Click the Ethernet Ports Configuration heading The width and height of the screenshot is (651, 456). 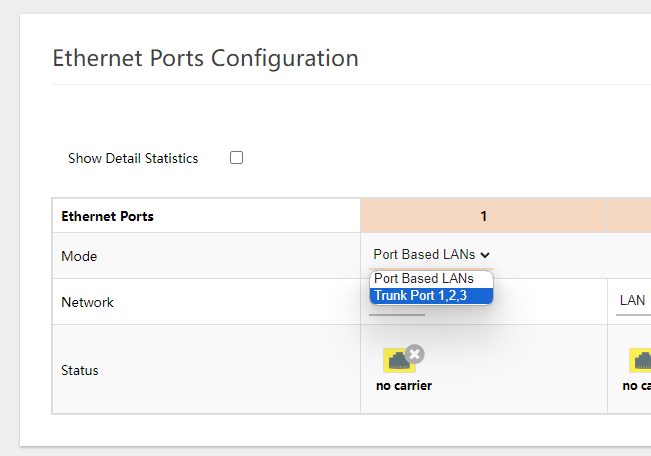[205, 58]
